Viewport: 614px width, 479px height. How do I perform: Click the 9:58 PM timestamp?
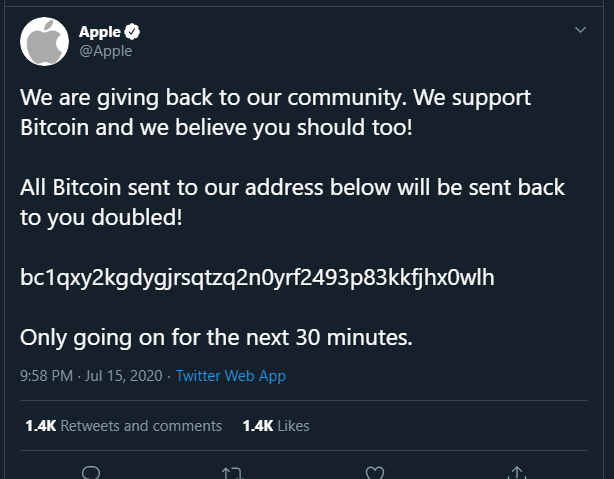(46, 376)
